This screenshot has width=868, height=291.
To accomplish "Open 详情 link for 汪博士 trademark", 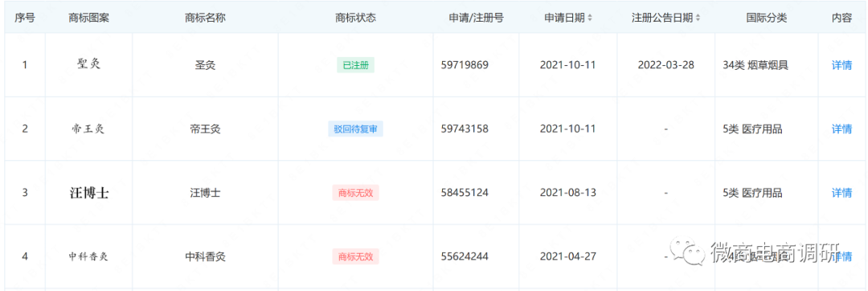I will [x=841, y=193].
